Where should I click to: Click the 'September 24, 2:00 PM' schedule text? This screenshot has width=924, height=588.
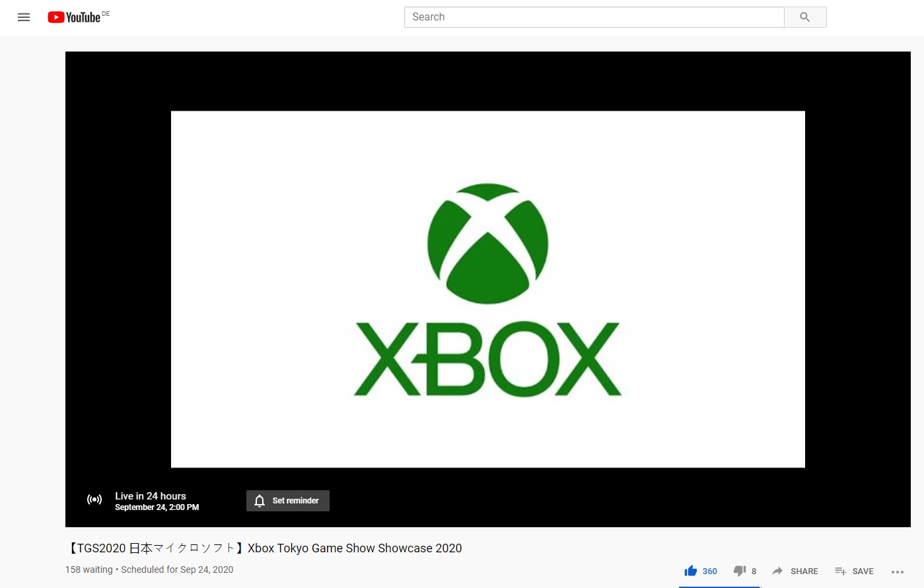(157, 507)
